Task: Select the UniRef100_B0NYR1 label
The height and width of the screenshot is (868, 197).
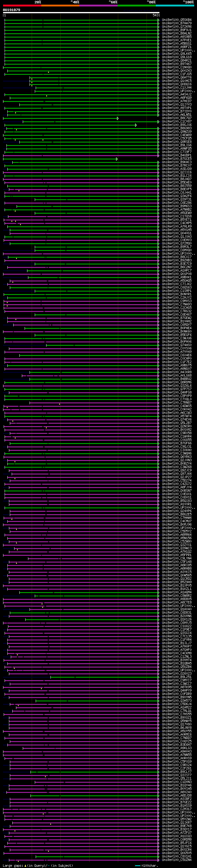Action: click(176, 294)
